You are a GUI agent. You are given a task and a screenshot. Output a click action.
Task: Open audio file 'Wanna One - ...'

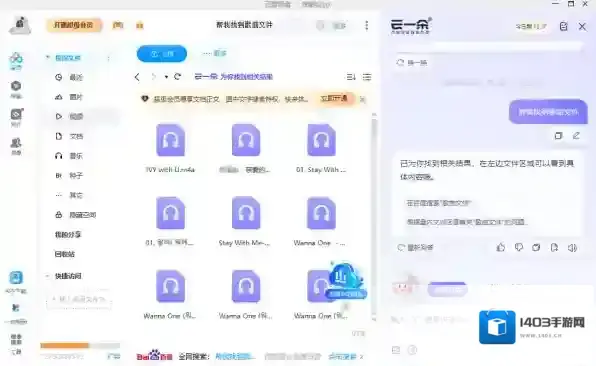(320, 222)
